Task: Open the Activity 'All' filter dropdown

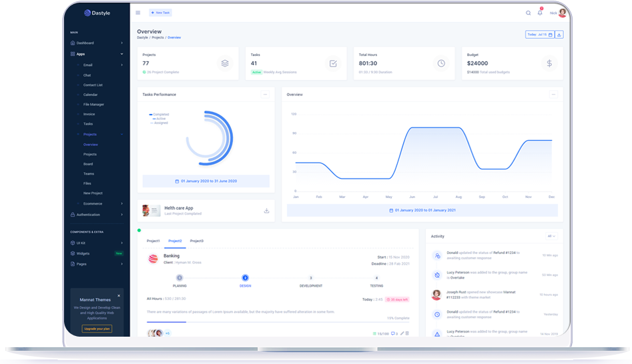Action: tap(551, 236)
